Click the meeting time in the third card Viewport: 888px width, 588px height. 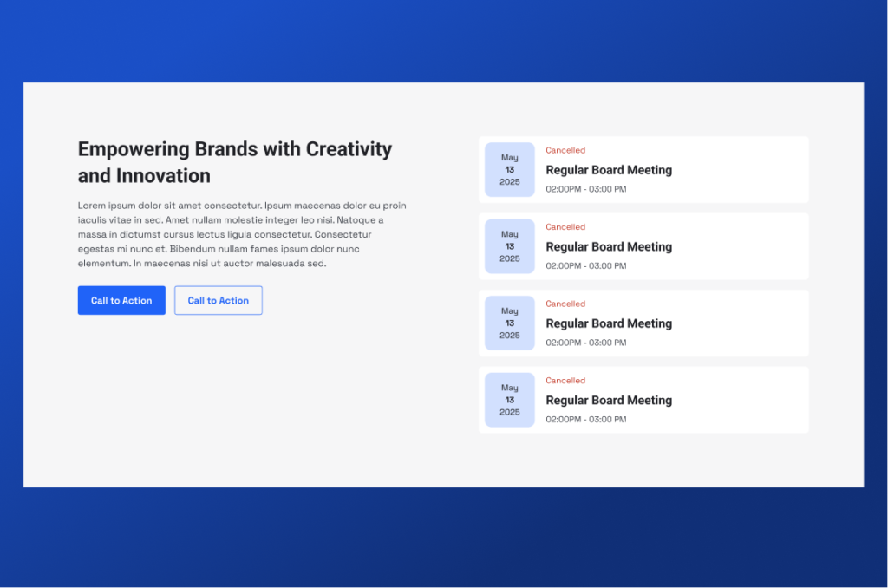[x=586, y=343]
